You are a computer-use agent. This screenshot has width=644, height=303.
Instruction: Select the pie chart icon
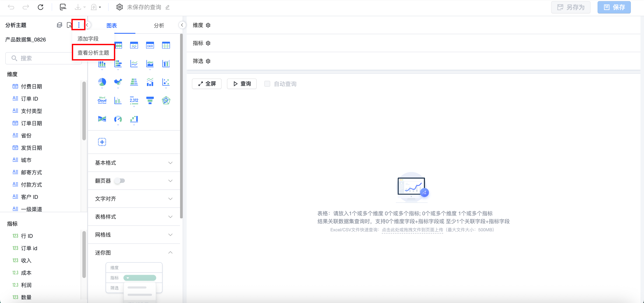pos(102,82)
